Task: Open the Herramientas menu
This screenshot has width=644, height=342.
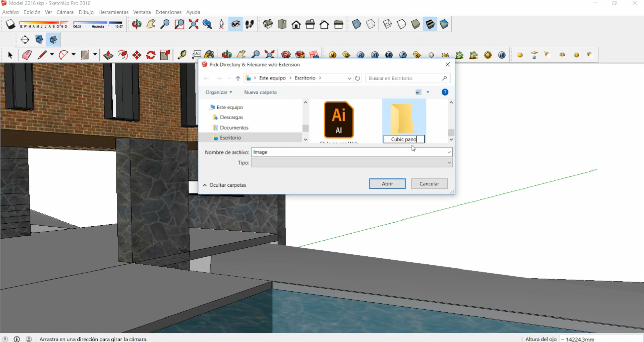Action: click(113, 12)
